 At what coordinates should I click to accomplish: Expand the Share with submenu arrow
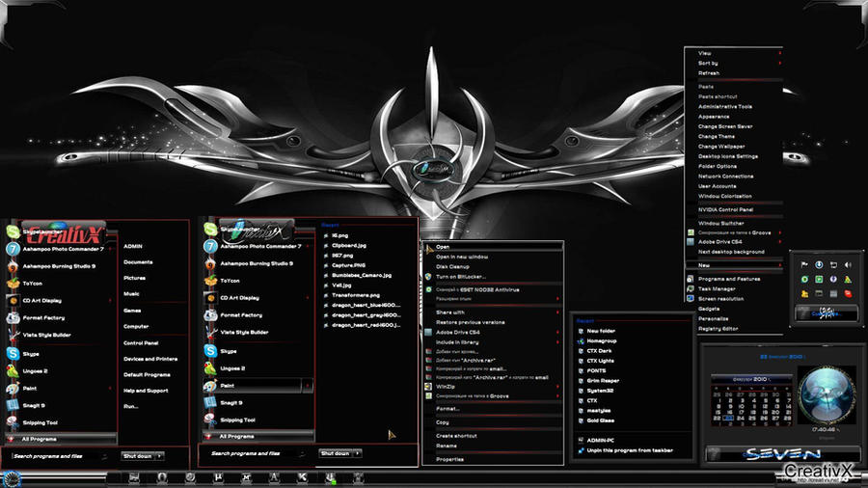(x=557, y=312)
